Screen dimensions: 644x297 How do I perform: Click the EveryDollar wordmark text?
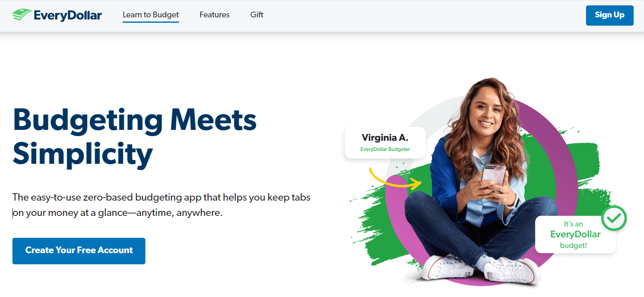[68, 15]
